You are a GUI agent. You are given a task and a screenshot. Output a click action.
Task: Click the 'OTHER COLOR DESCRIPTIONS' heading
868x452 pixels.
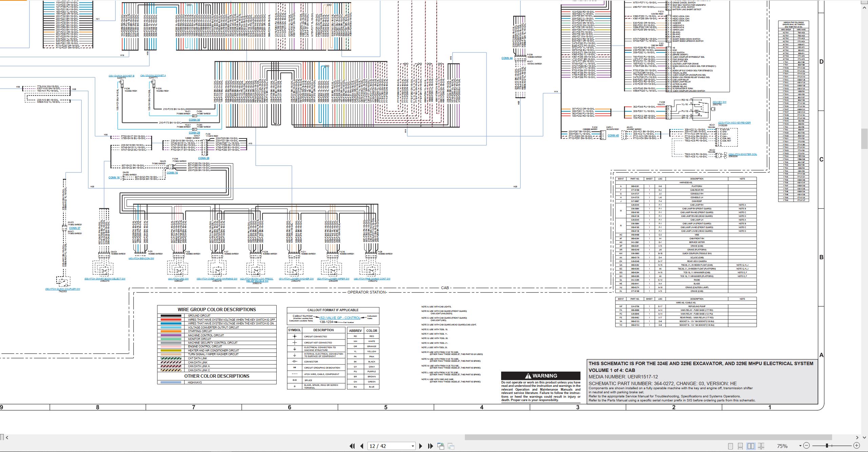click(x=217, y=376)
